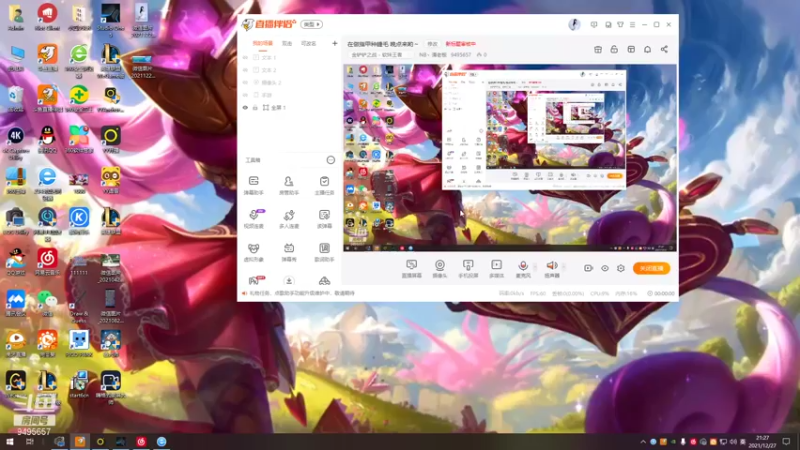Open the NetEase Cloud Music desktop shortcut
800x450 pixels.
click(47, 262)
